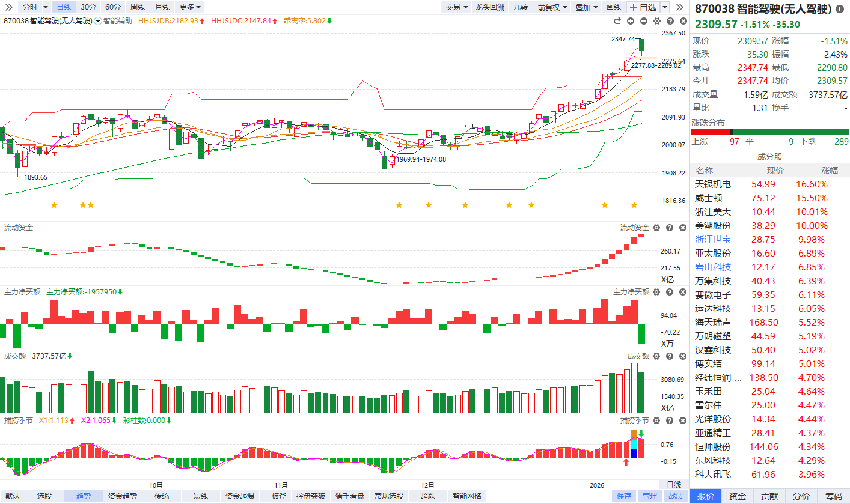Open the 前复权 adjustment dropdown
This screenshot has height=504, width=850.
pyautogui.click(x=552, y=7)
